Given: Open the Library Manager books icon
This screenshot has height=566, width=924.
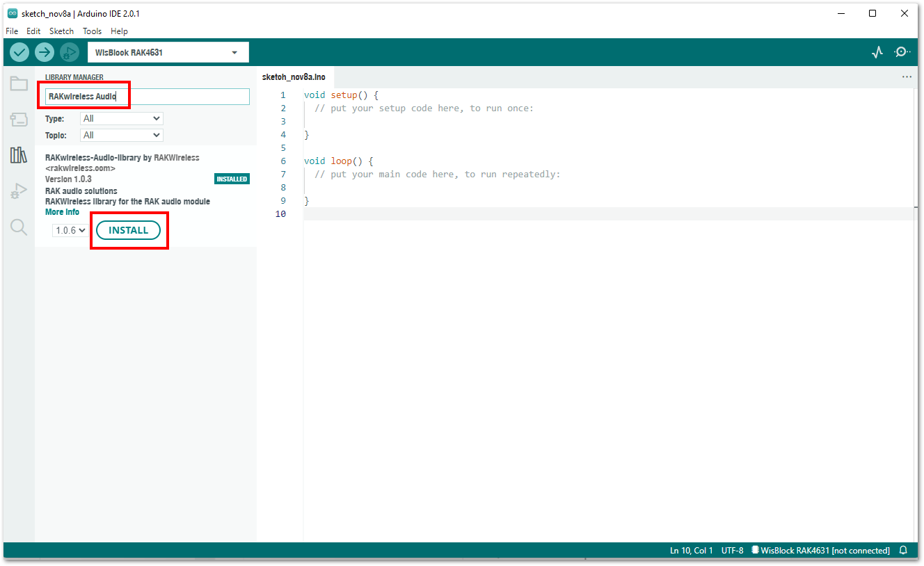Looking at the screenshot, I should [19, 155].
